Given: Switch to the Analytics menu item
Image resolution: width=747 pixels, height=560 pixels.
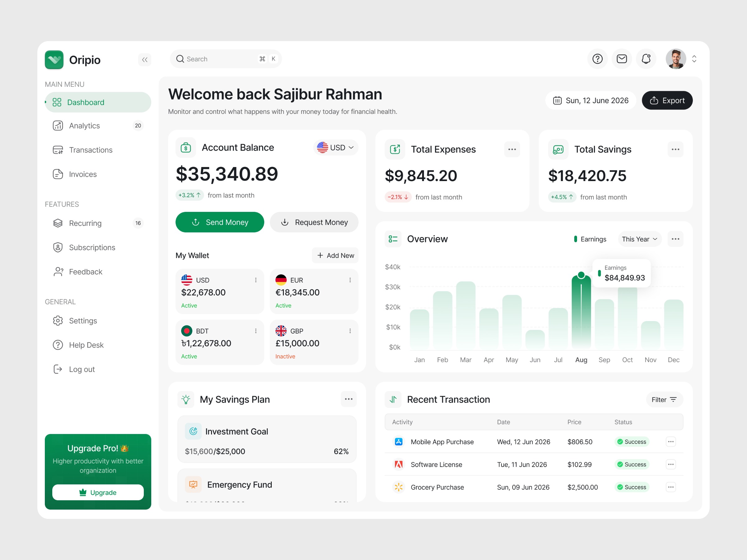Looking at the screenshot, I should 84,126.
